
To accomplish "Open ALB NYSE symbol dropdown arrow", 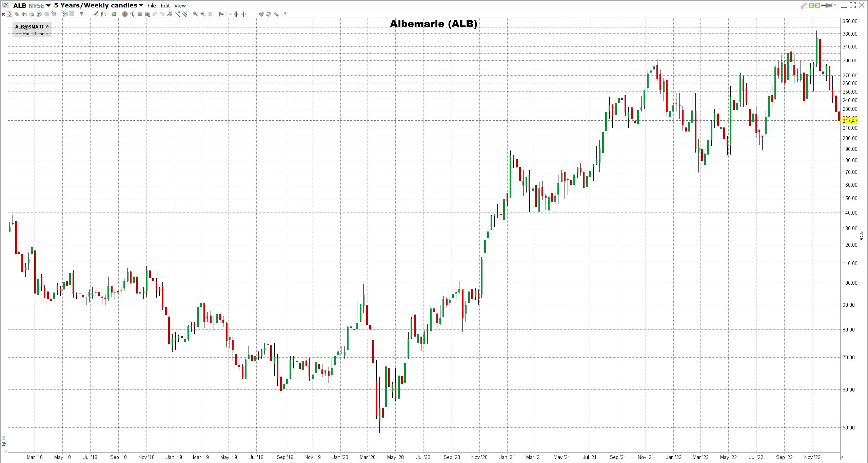I will point(48,5).
